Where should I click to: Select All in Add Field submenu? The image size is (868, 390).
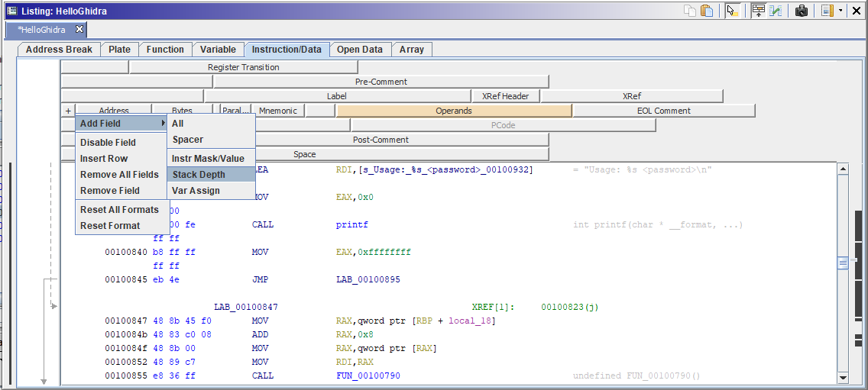coord(211,124)
